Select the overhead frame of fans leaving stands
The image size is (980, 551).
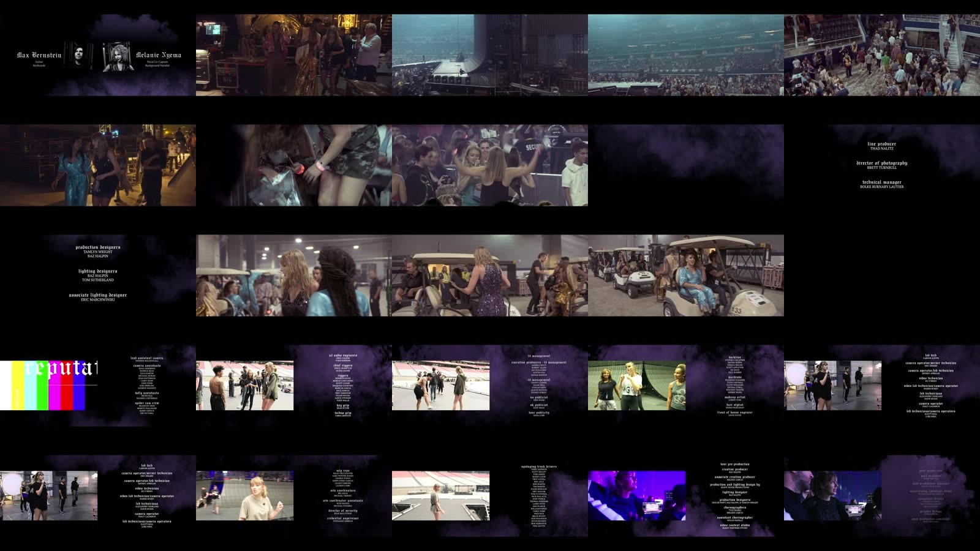(x=882, y=55)
